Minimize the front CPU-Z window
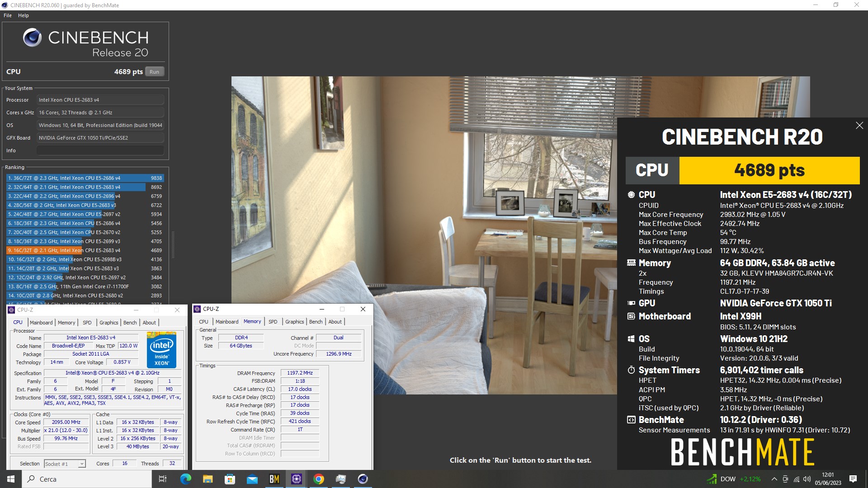The width and height of the screenshot is (868, 488). click(x=322, y=309)
